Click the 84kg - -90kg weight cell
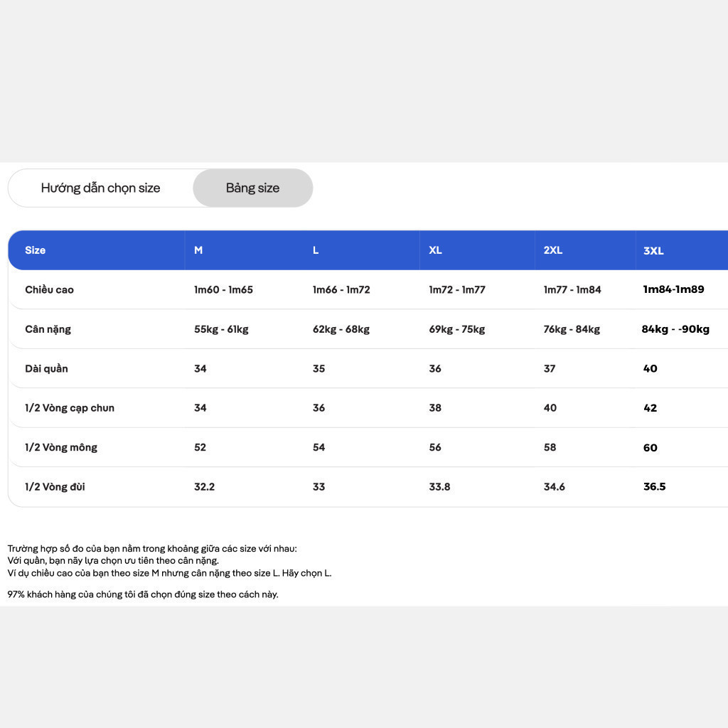 click(675, 329)
